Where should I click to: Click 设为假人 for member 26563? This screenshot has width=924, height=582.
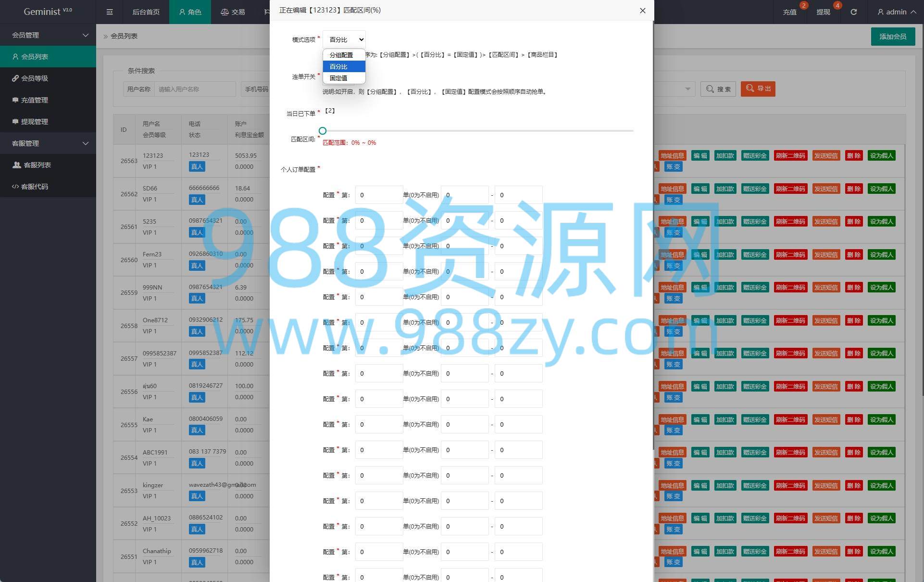[881, 156]
